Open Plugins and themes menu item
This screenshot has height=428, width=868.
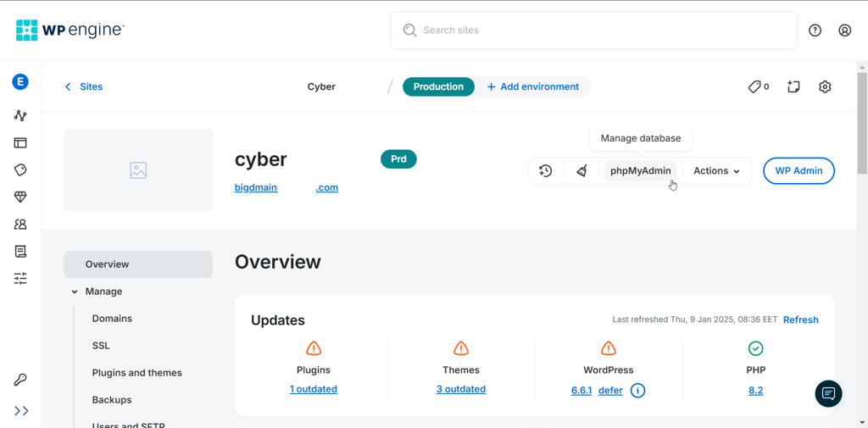click(x=136, y=373)
